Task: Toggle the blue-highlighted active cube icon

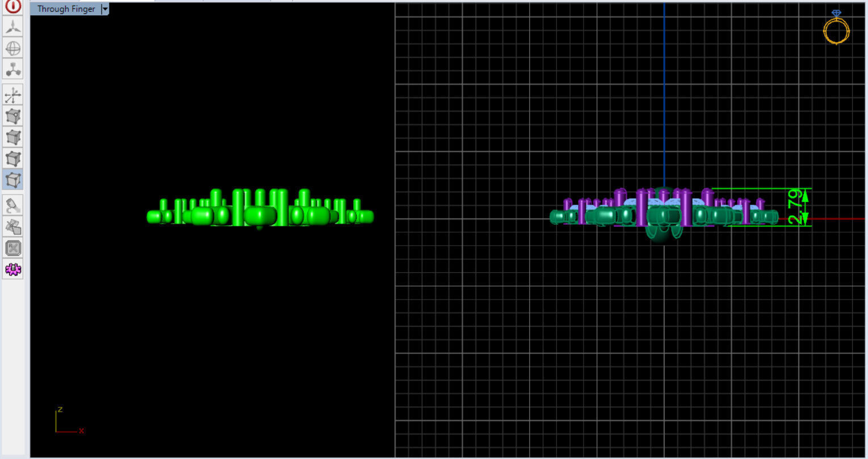Action: (13, 180)
